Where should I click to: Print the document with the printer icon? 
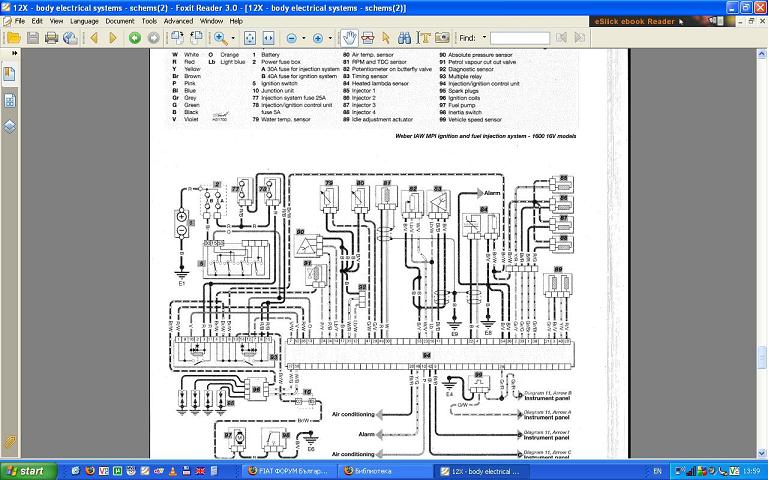(x=51, y=38)
